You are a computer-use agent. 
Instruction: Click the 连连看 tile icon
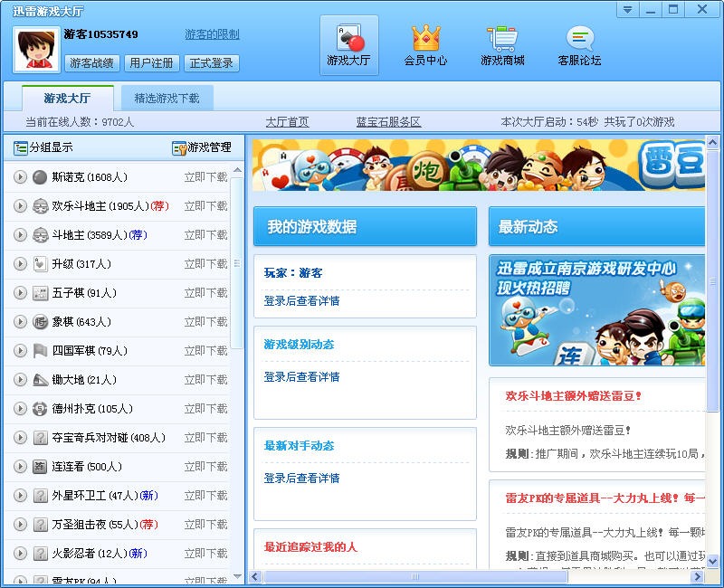point(40,467)
